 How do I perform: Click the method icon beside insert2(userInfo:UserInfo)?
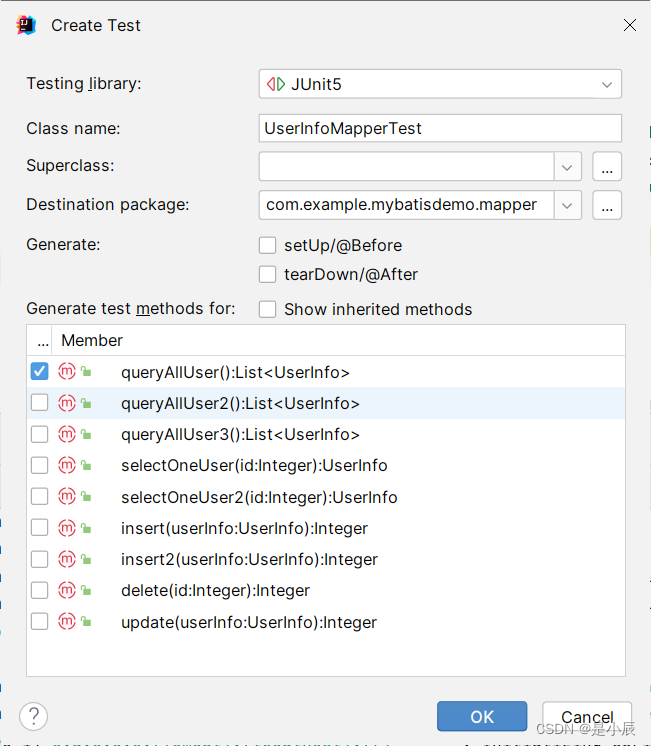pyautogui.click(x=67, y=559)
